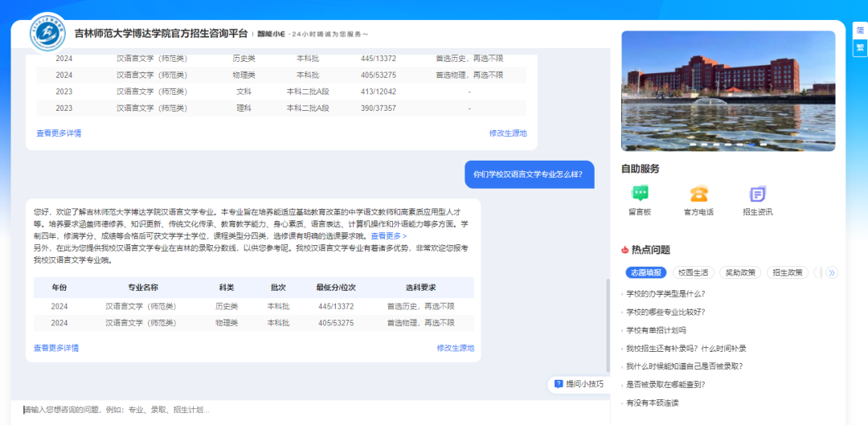Viewport: 868px width, 425px height.
Task: Open the 招生政策 tab
Action: pos(787,273)
